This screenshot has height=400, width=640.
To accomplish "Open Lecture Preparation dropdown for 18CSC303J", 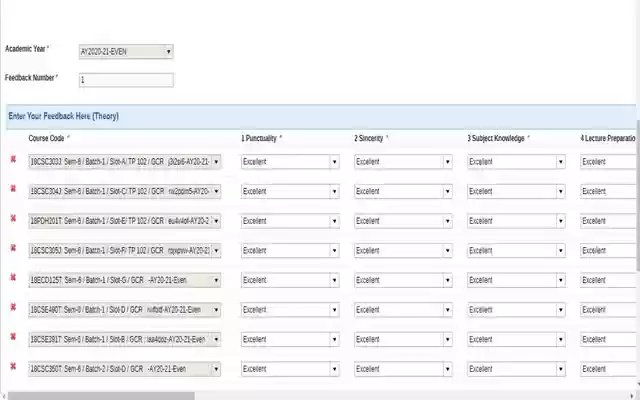I will (x=608, y=162).
